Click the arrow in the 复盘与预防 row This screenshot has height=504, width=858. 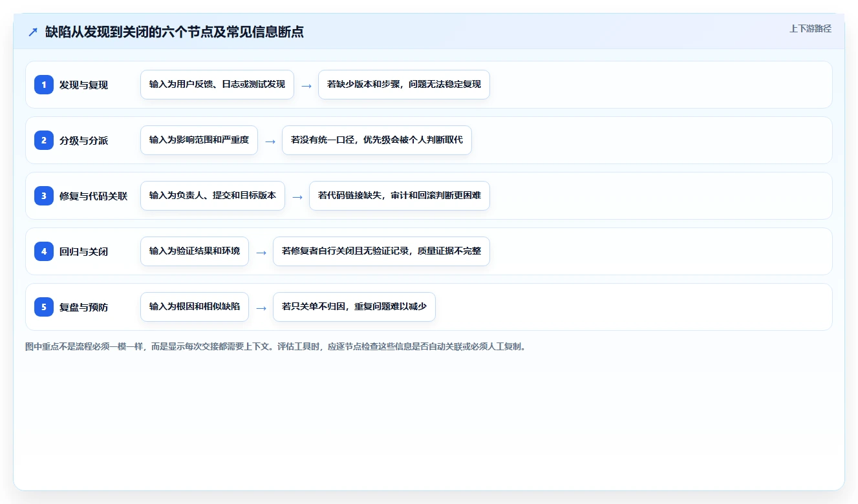click(261, 308)
